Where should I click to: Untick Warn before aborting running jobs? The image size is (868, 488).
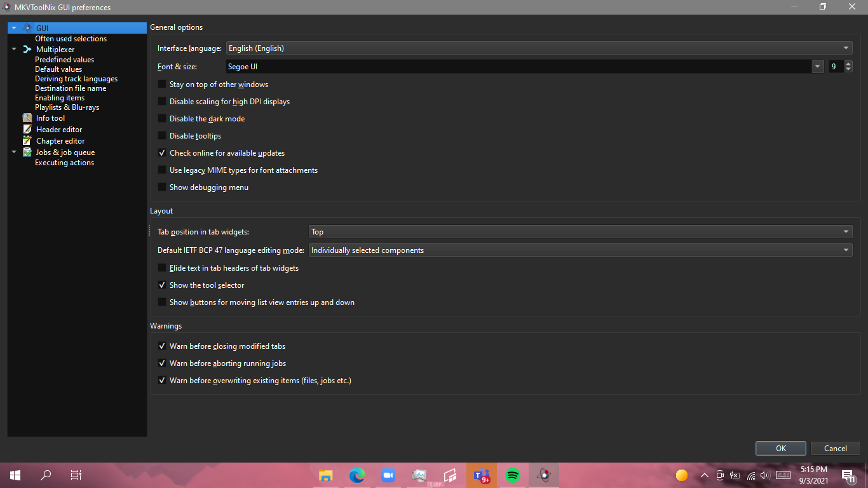(162, 363)
